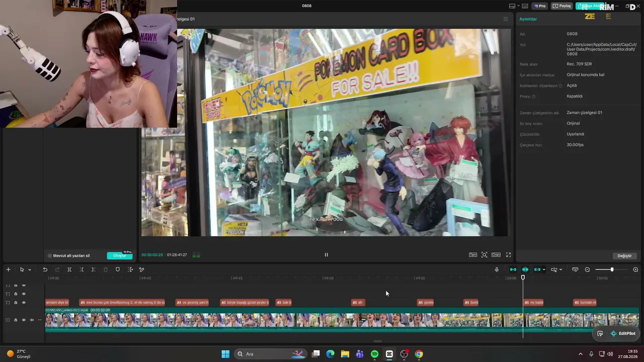Hide the caption text track
This screenshot has height=362, width=644.
pyautogui.click(x=24, y=302)
